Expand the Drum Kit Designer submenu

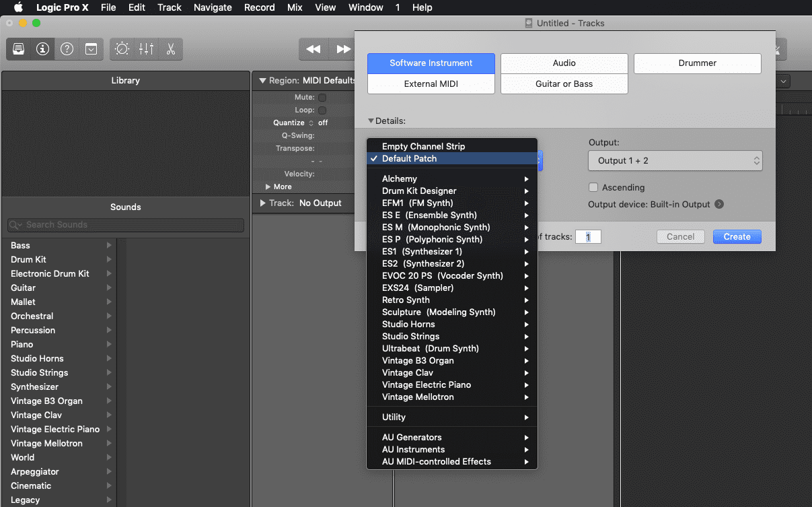pyautogui.click(x=452, y=191)
